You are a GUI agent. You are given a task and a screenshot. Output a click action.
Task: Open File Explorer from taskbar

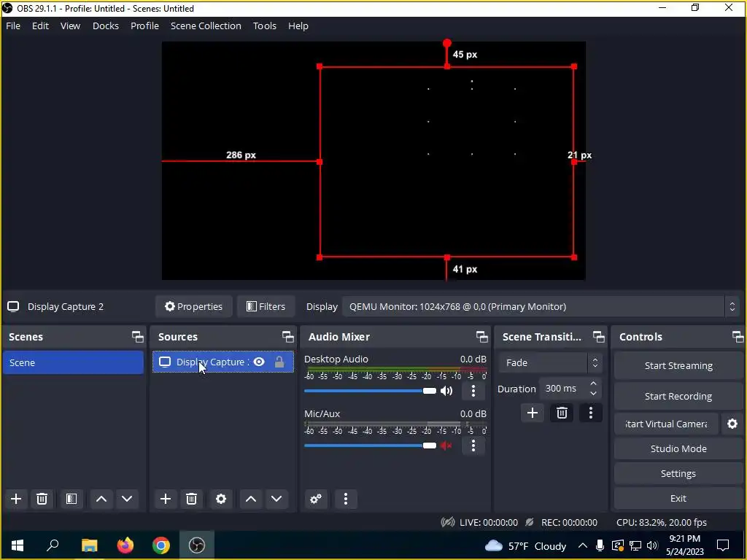coord(89,545)
